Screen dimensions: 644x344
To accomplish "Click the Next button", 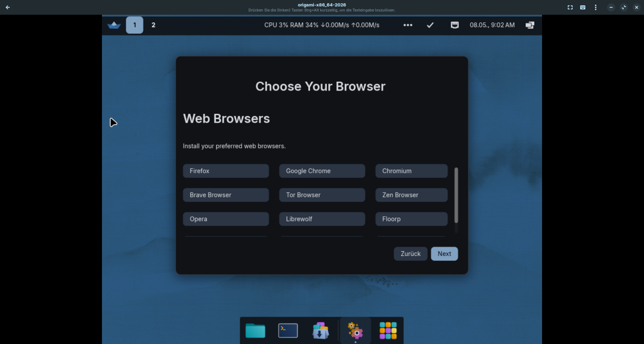I will coord(445,254).
